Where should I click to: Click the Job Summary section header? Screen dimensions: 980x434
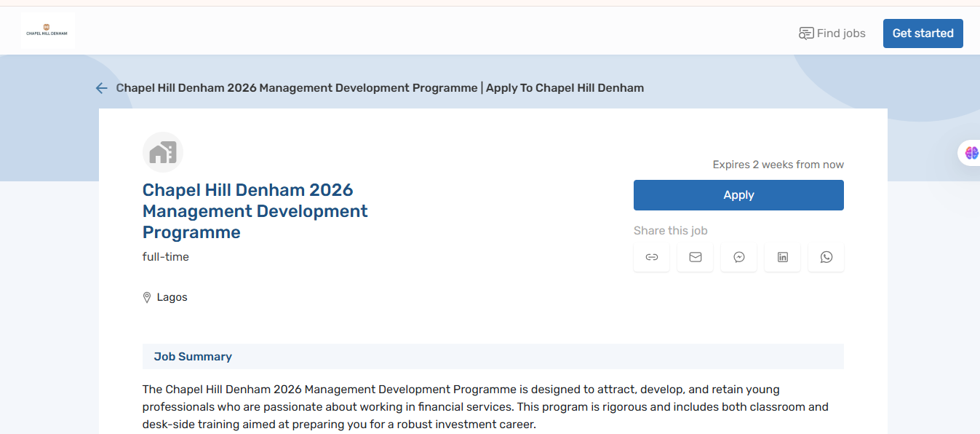[192, 356]
